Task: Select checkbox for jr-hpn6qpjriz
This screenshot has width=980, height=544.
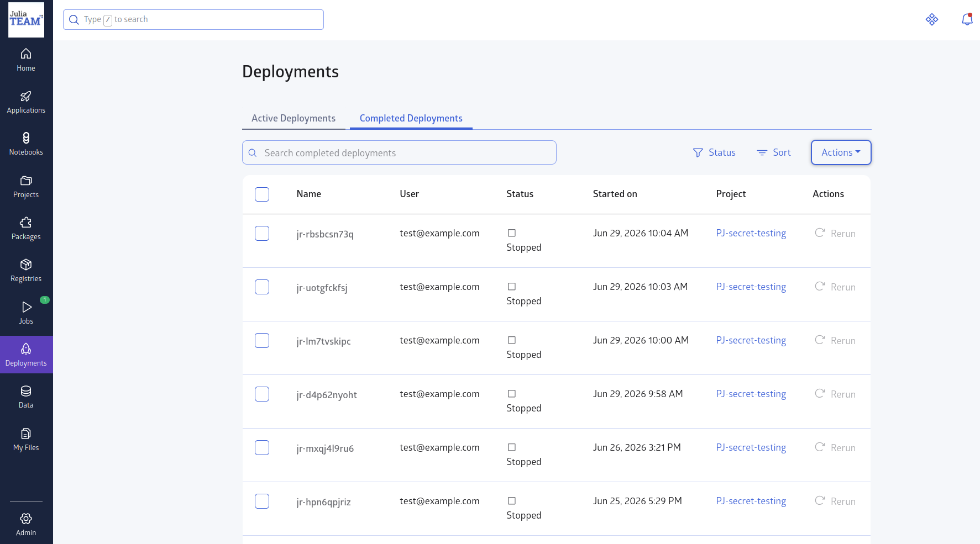Action: click(x=262, y=501)
